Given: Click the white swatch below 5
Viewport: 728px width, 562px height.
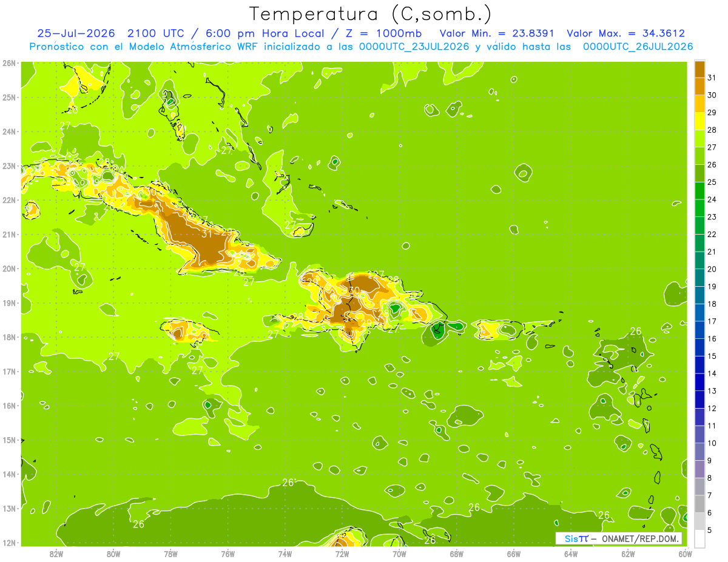Looking at the screenshot, I should pos(699,538).
